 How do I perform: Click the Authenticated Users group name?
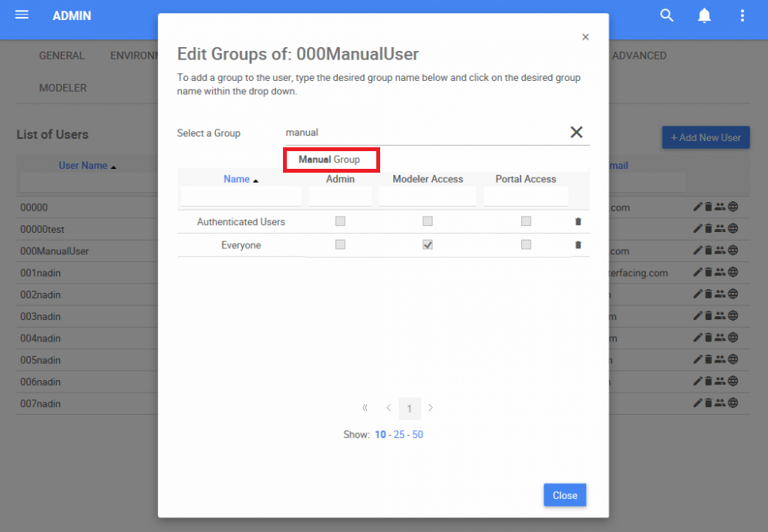click(x=241, y=221)
